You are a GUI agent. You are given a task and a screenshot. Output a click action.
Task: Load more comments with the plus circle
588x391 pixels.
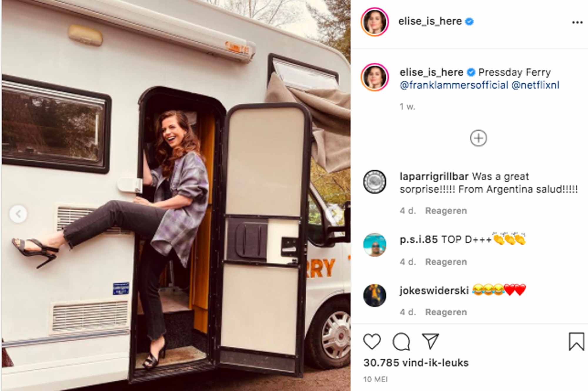coord(478,138)
